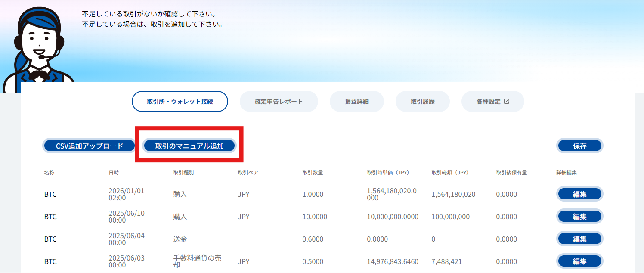Viewport: 644px width, 273px height.
Task: Click the 日時 column header
Action: point(114,172)
